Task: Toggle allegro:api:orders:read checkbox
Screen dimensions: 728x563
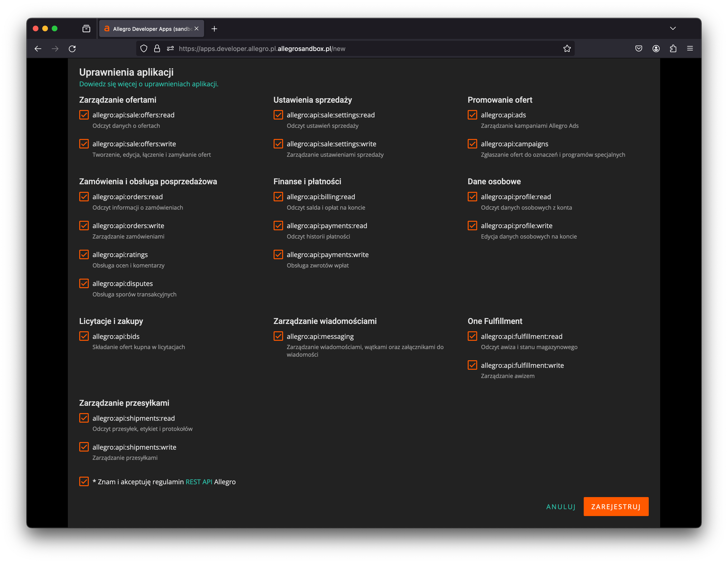Action: [84, 197]
